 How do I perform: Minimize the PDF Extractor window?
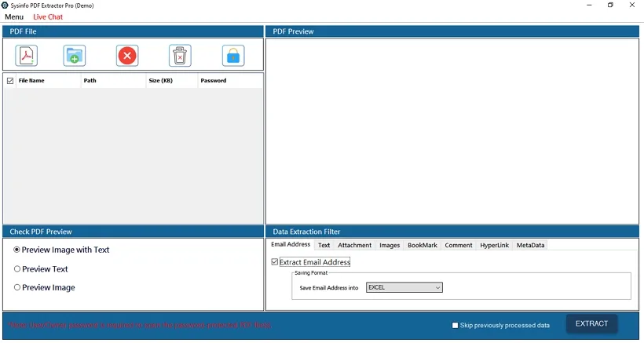click(x=589, y=5)
